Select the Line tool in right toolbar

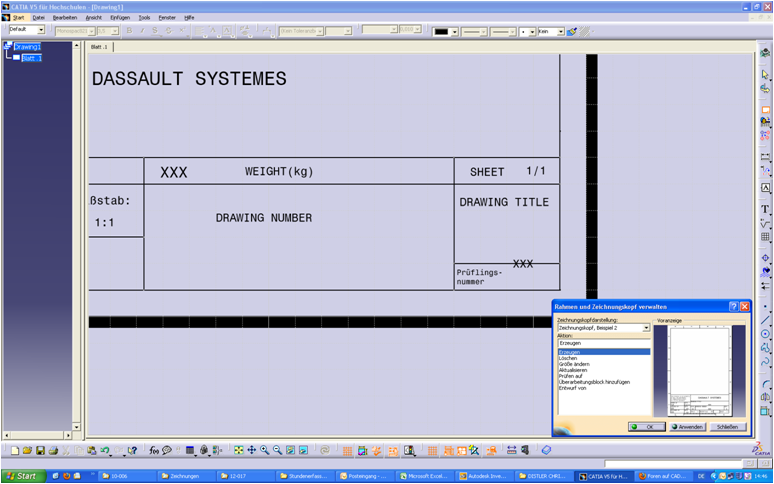[x=765, y=321]
